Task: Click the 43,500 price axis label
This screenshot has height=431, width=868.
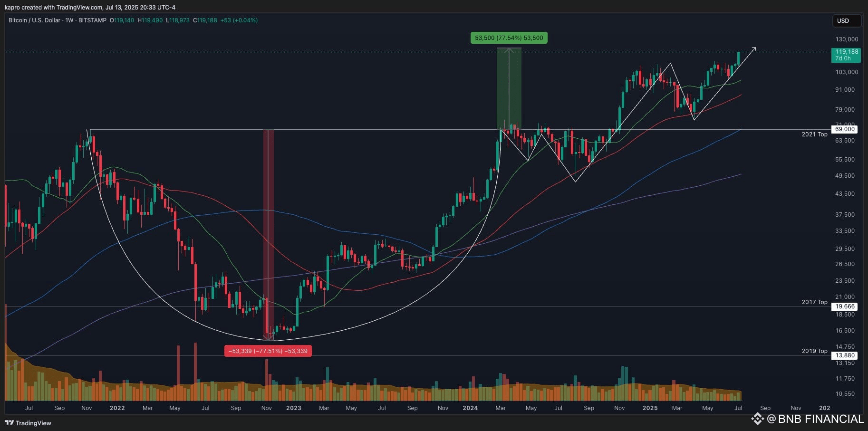Action: click(x=845, y=194)
